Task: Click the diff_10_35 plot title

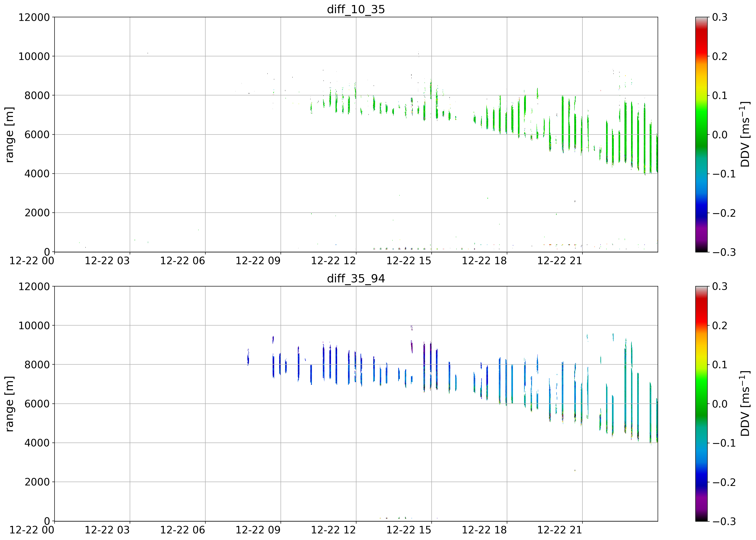Action: pyautogui.click(x=356, y=9)
